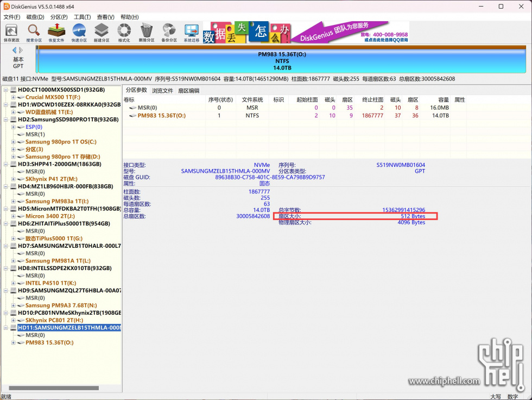Screen dimensions: 532x400
Task: Select MSR(0) under HD11 in tree
Action: [x=35, y=335]
